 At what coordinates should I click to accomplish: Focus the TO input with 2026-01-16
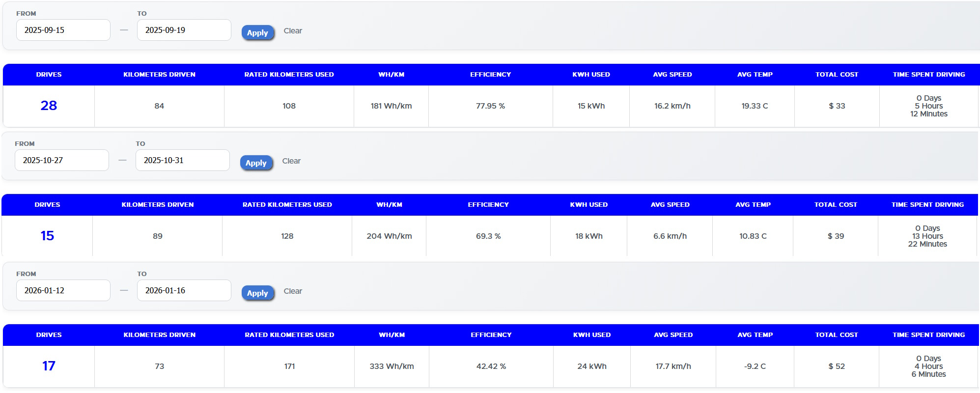click(x=184, y=290)
